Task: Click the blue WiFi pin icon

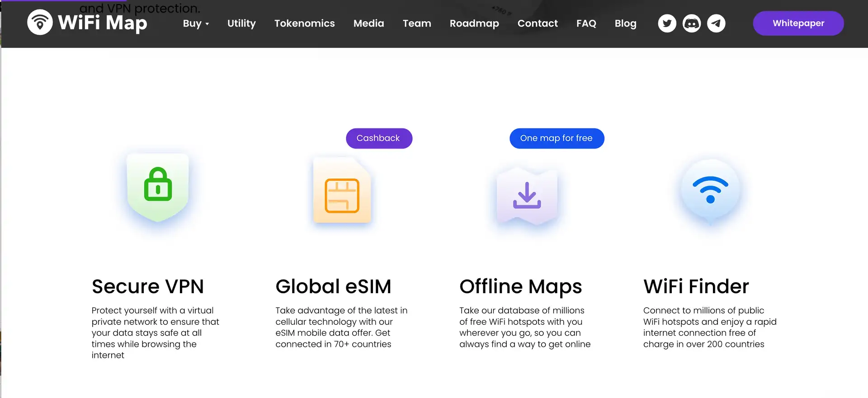Action: (710, 191)
